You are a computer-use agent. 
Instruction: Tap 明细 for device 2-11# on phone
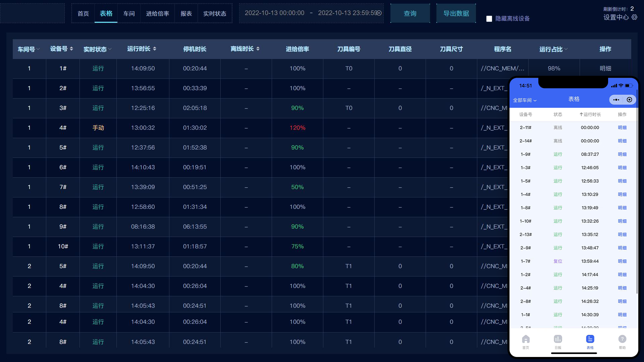[622, 128]
